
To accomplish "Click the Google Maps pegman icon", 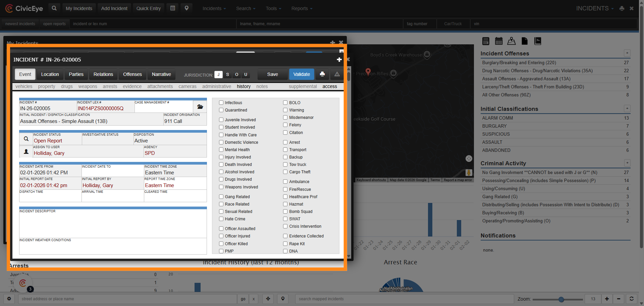I will tap(469, 173).
